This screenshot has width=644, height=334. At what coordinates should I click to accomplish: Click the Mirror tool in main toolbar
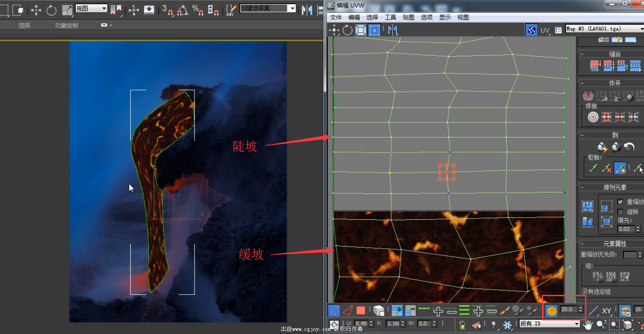[307, 10]
